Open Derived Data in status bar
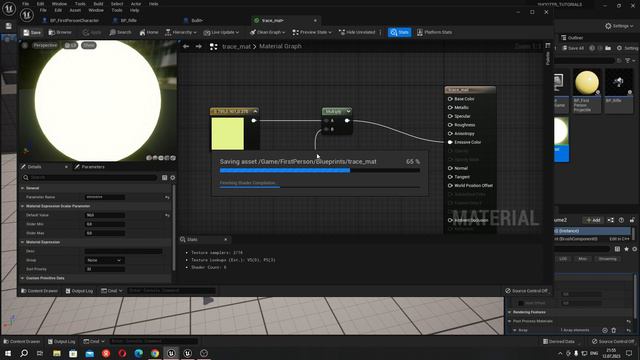 pyautogui.click(x=559, y=342)
